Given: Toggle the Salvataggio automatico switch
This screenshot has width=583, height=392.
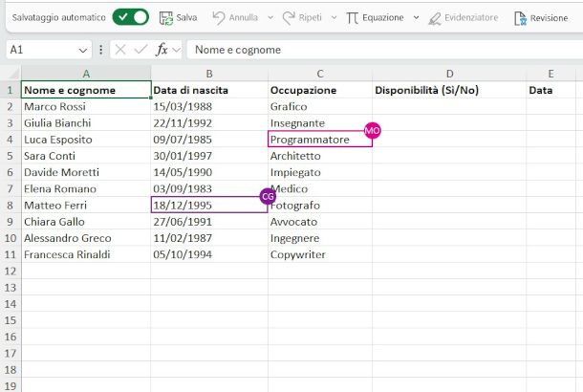Looking at the screenshot, I should pyautogui.click(x=131, y=17).
